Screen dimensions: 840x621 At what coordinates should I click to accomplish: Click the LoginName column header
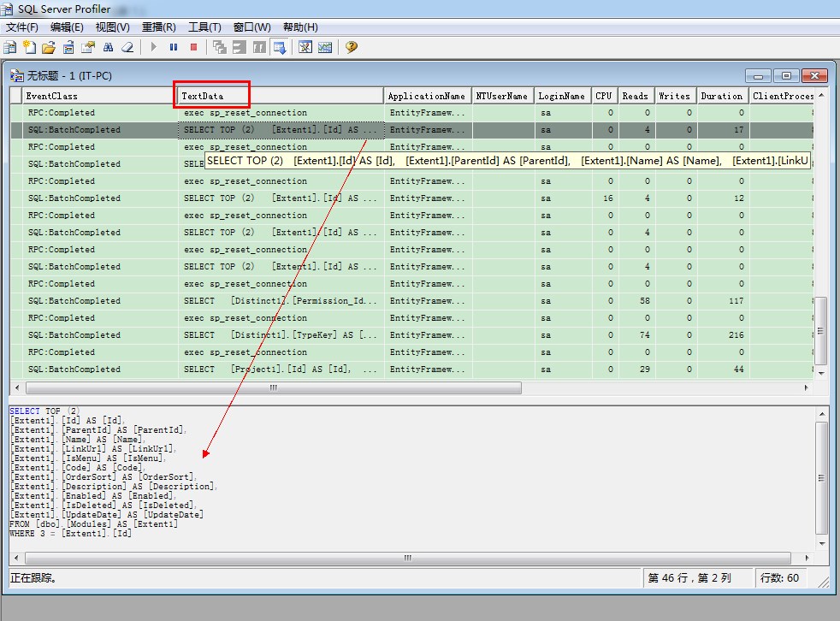[563, 96]
